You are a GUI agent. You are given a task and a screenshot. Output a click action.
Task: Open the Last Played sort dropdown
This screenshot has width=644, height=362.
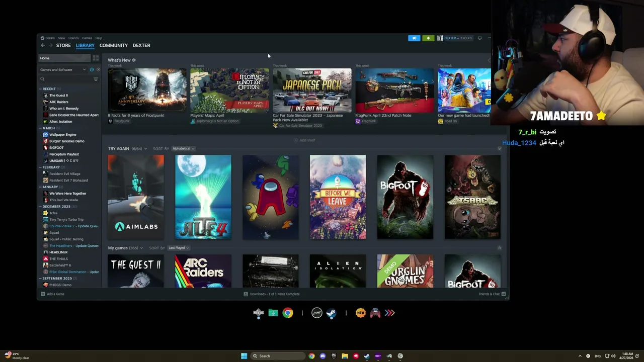click(x=178, y=248)
